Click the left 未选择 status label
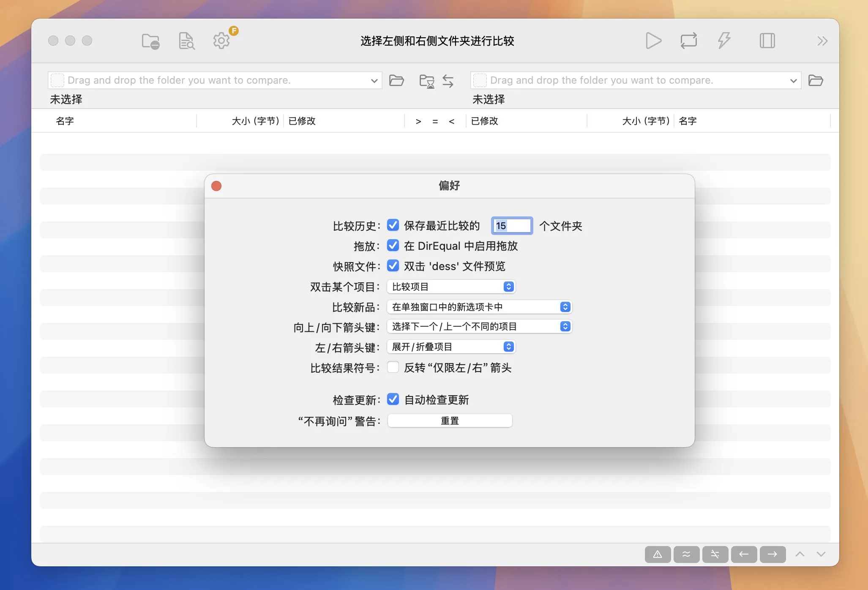 66,100
